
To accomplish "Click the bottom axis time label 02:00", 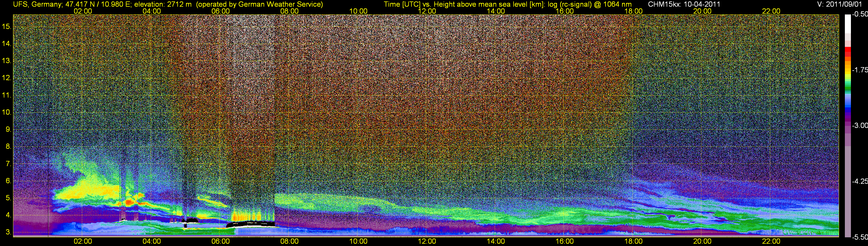I will pyautogui.click(x=83, y=241).
